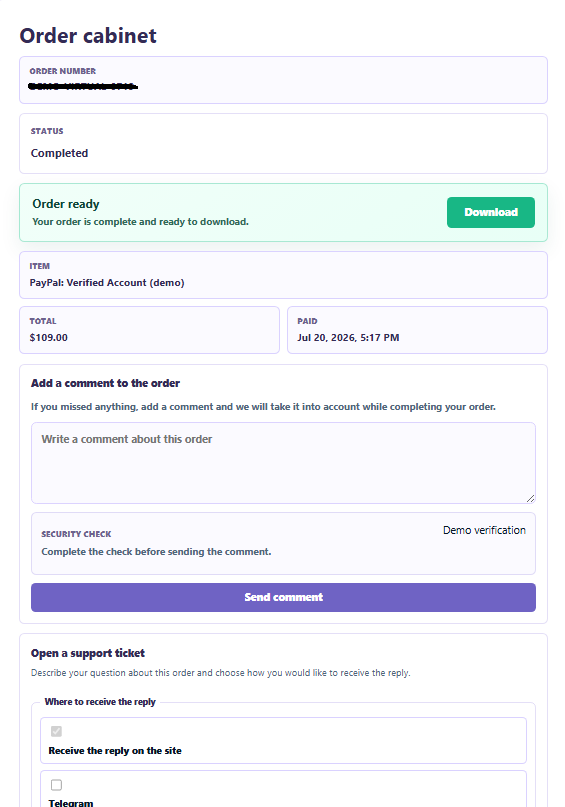Screen dimensions: 565x807
Task: Click the 'Open a support ticket' heading
Action: pyautogui.click(x=87, y=653)
